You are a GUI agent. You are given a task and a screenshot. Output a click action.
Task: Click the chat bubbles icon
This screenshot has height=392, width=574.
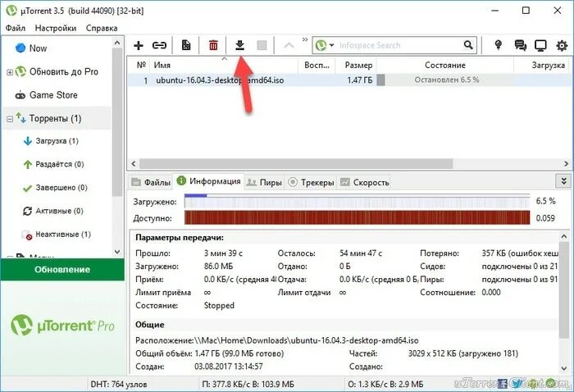coord(520,45)
